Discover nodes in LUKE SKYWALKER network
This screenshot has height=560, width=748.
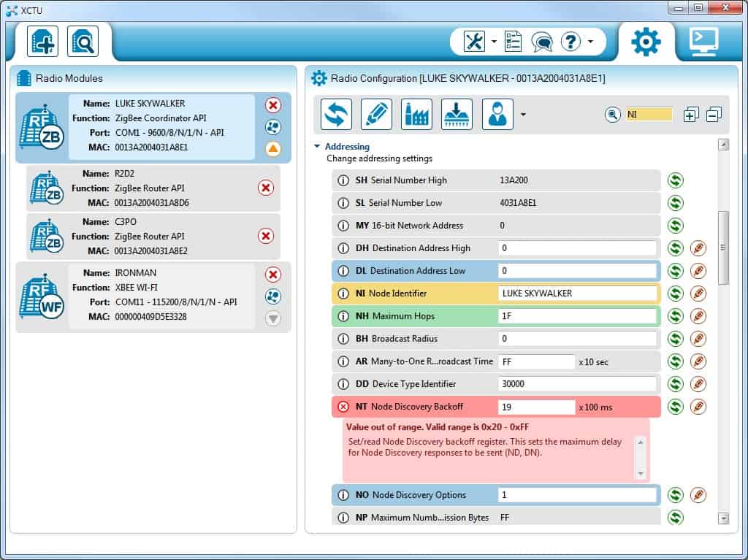pyautogui.click(x=273, y=127)
